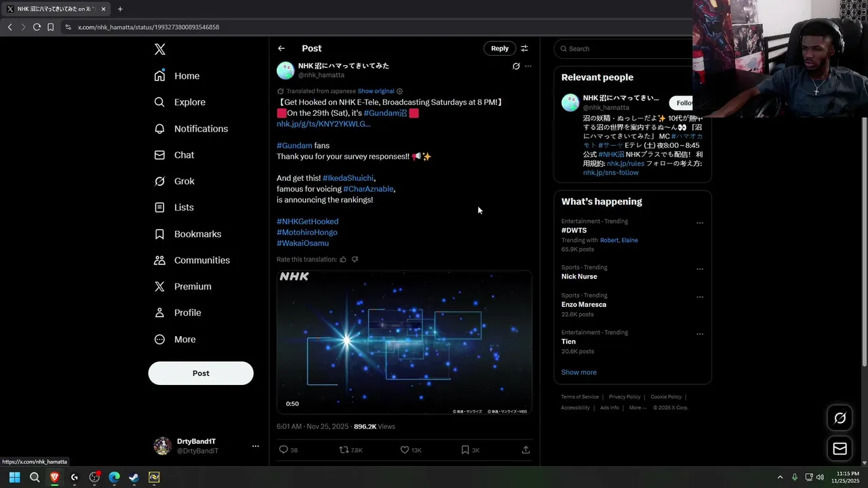Open Enzo Maresca trend options ellipsis

[x=700, y=297]
